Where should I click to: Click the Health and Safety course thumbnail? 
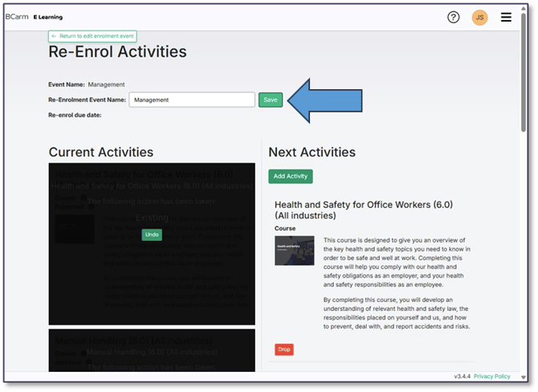tap(294, 251)
